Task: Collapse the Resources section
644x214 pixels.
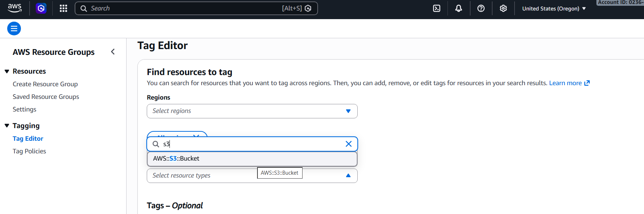Action: 7,71
